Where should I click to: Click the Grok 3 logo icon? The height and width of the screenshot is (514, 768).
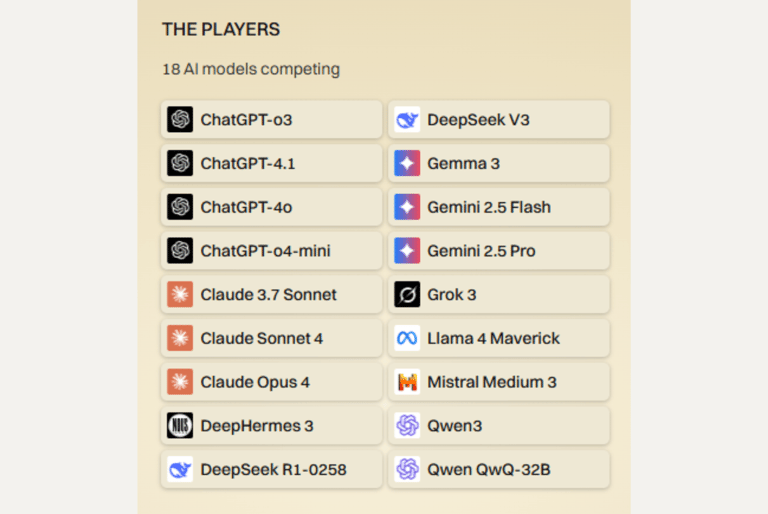tap(407, 295)
